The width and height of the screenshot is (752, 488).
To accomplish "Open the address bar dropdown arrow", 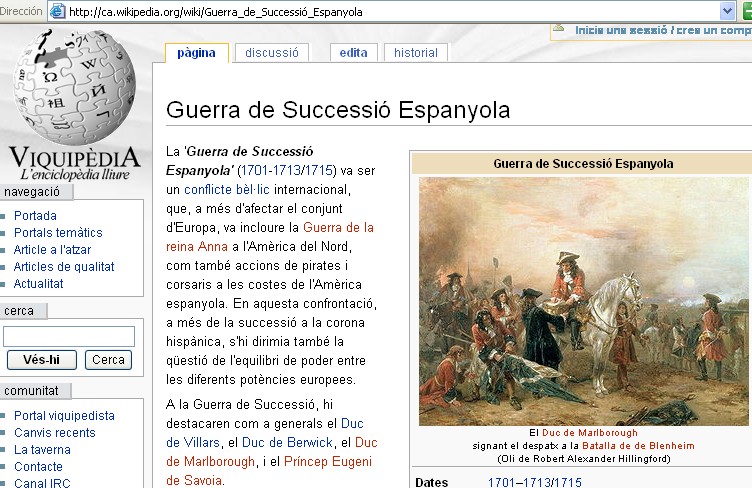I will (727, 11).
